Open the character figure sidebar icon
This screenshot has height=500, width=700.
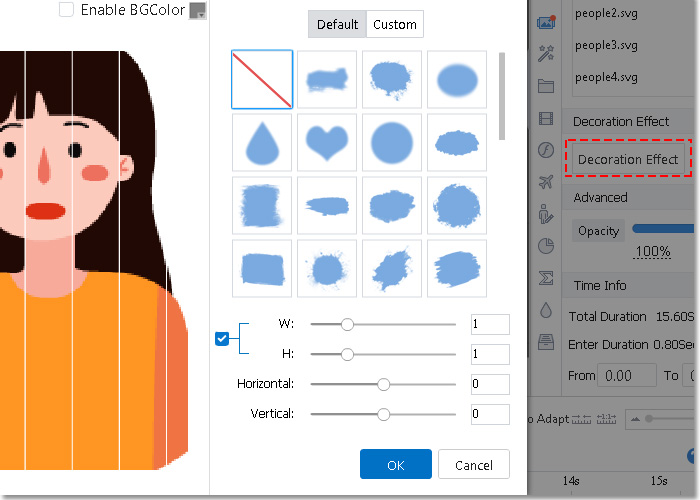pyautogui.click(x=546, y=214)
